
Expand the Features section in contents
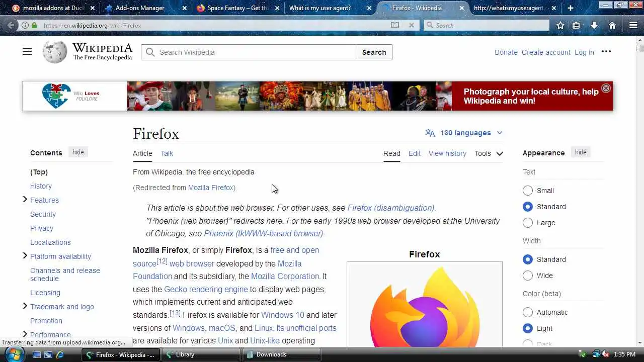pos(25,200)
